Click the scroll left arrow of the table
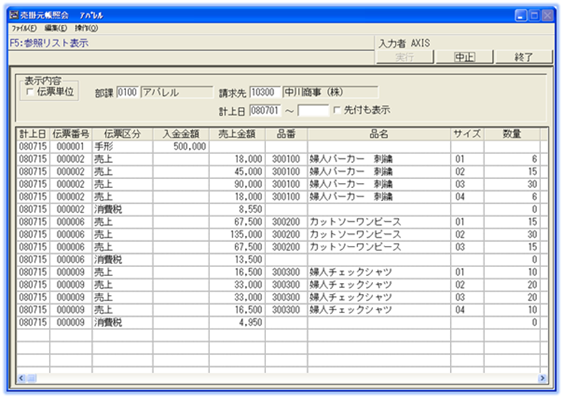 click(x=21, y=378)
